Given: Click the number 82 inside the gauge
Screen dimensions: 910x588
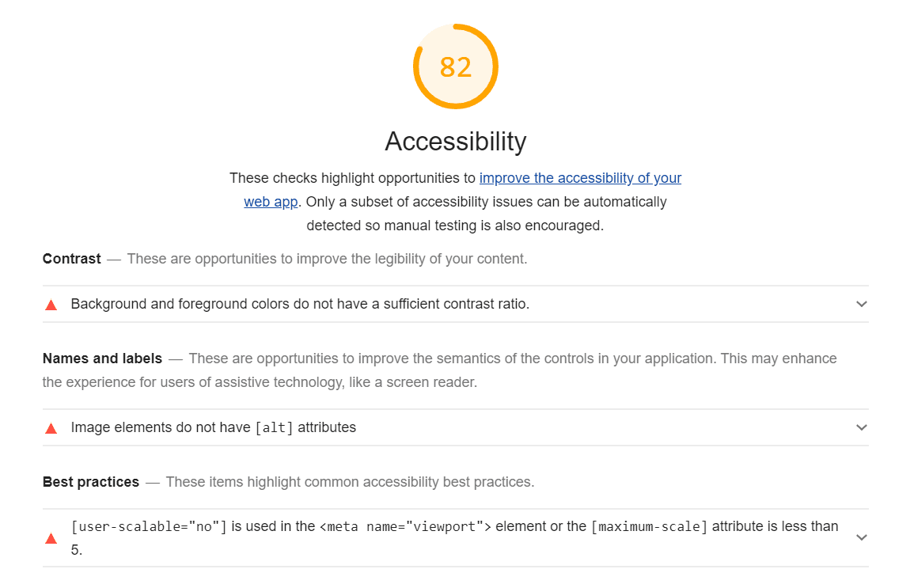Looking at the screenshot, I should pyautogui.click(x=456, y=67).
